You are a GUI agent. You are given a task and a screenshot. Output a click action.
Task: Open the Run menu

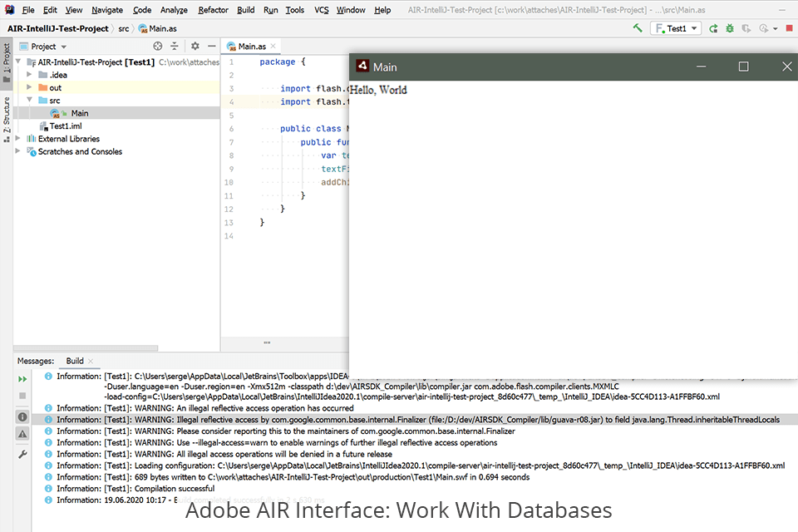pos(271,10)
